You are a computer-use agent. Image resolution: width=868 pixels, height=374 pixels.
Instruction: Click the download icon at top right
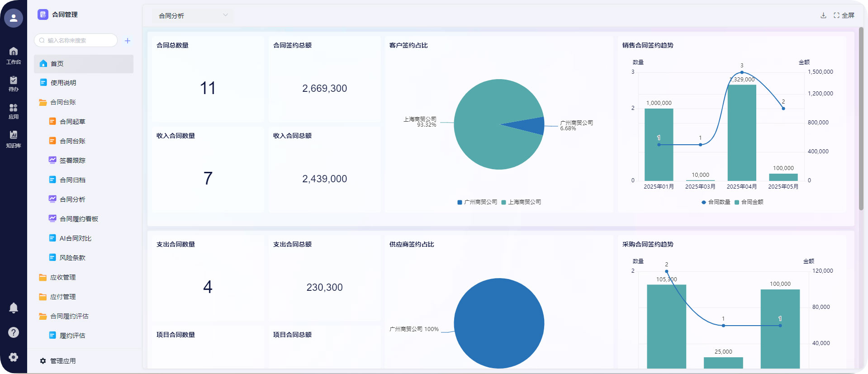click(823, 15)
